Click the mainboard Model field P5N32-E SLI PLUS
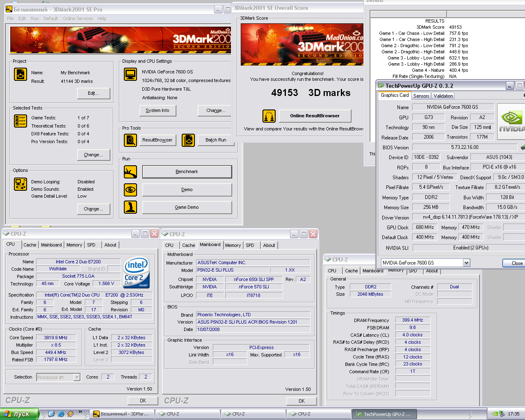This screenshot has width=525, height=420. click(x=233, y=270)
